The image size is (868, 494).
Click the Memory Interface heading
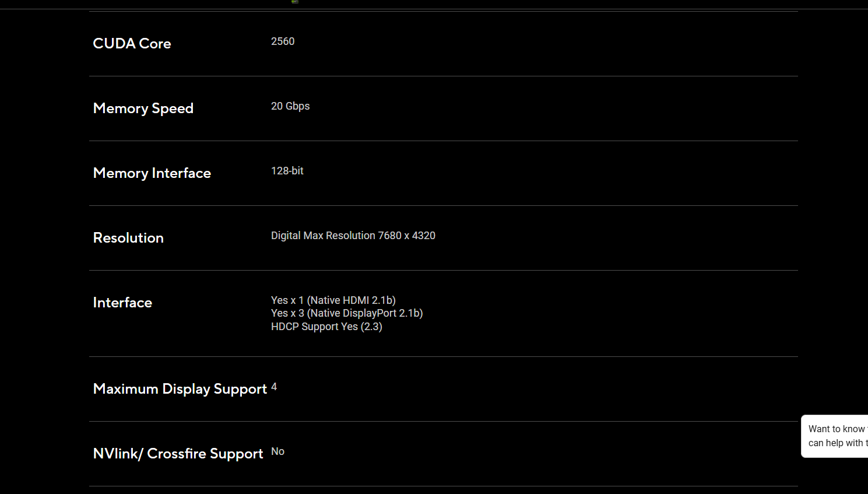coord(152,173)
